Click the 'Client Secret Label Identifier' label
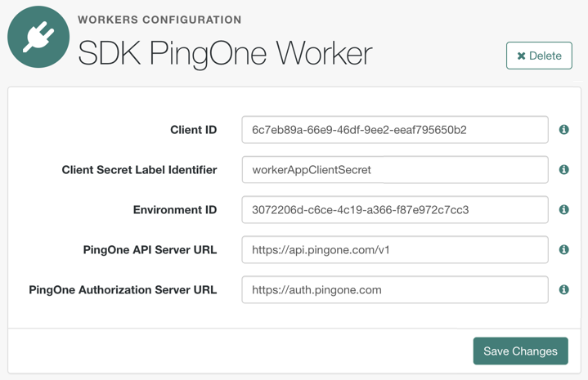 pos(140,170)
